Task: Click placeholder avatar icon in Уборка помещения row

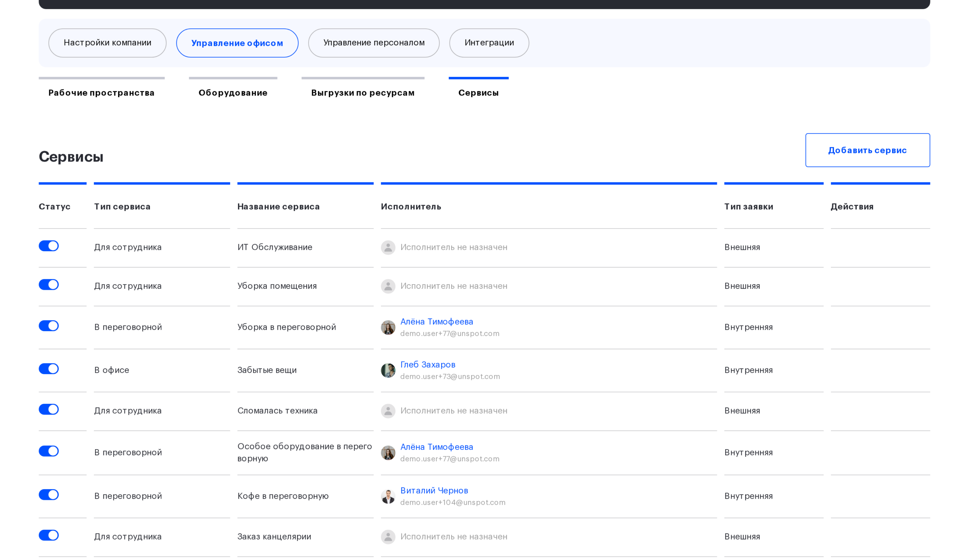Action: click(x=388, y=286)
